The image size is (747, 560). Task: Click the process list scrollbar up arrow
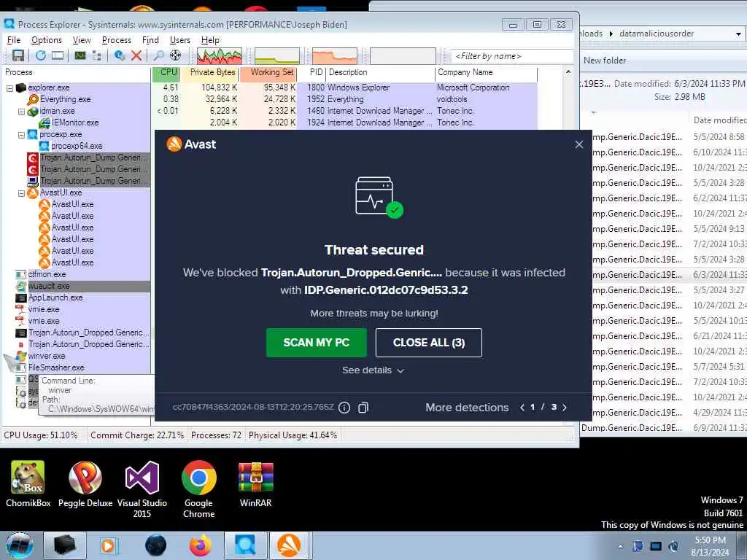pyautogui.click(x=568, y=72)
